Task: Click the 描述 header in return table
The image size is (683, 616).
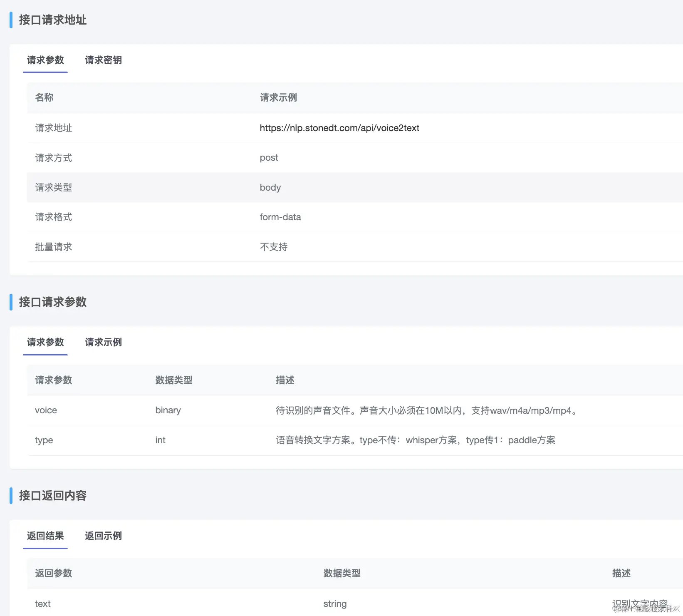Action: (621, 573)
